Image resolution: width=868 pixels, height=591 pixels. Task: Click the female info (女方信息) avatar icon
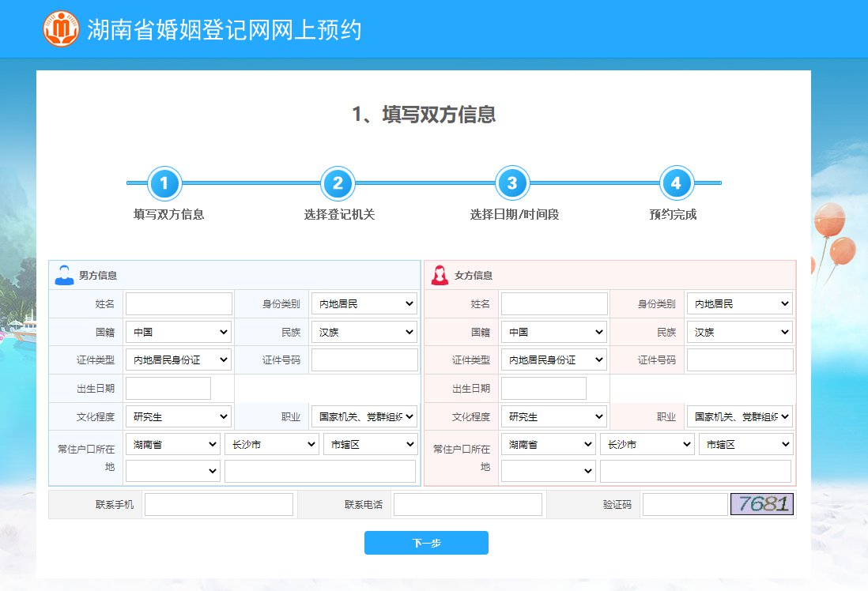(x=440, y=275)
